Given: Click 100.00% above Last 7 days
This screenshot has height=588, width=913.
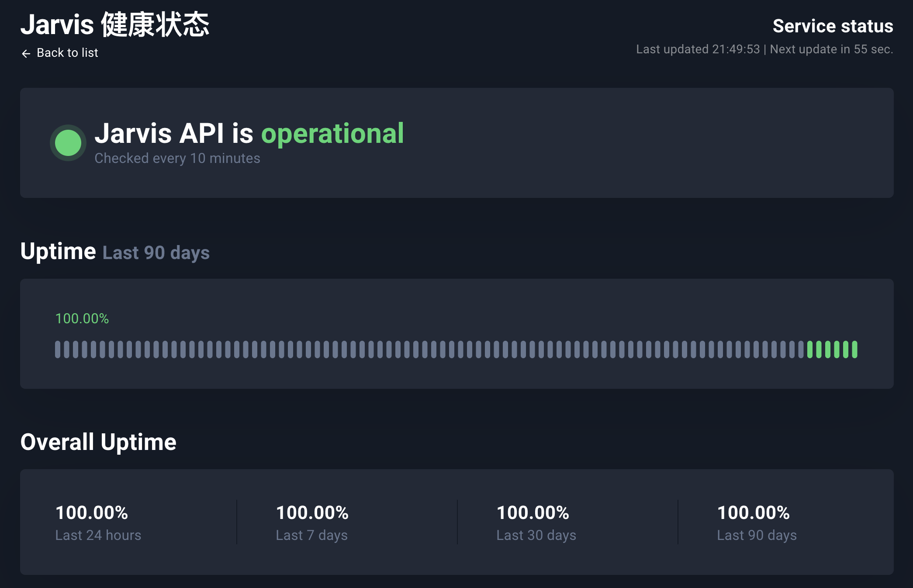Looking at the screenshot, I should [312, 512].
